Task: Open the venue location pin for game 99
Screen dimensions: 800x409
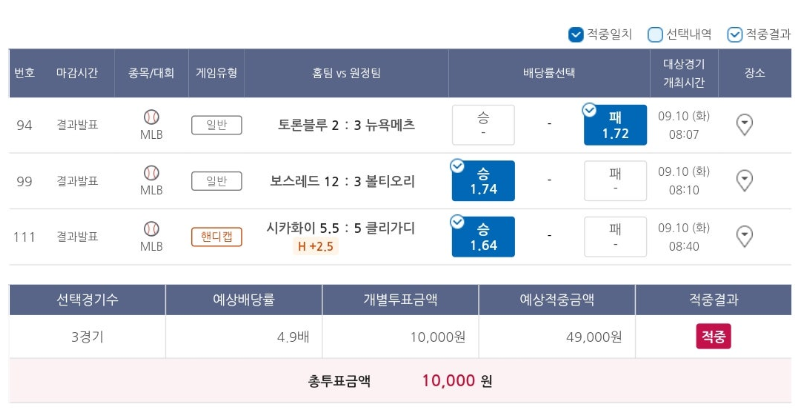Action: tap(744, 180)
